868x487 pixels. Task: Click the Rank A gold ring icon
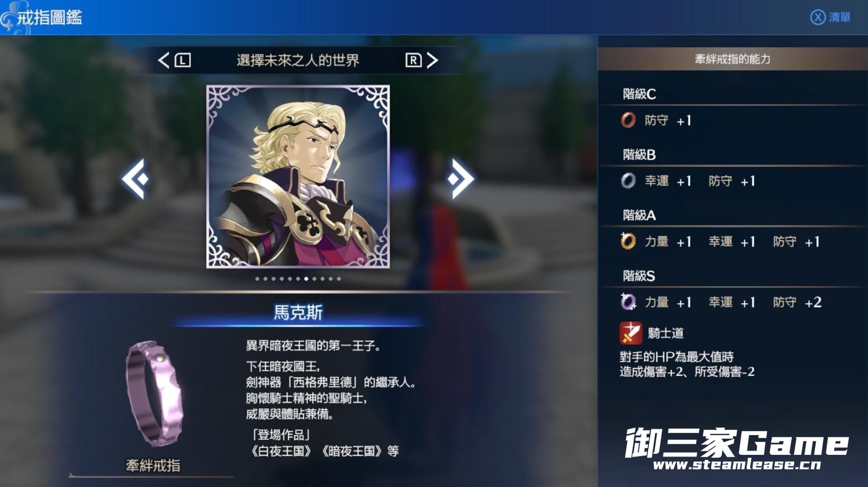pyautogui.click(x=628, y=241)
